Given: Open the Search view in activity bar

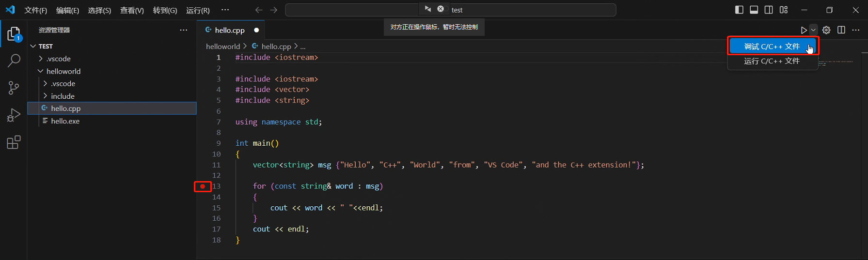Looking at the screenshot, I should click(14, 61).
